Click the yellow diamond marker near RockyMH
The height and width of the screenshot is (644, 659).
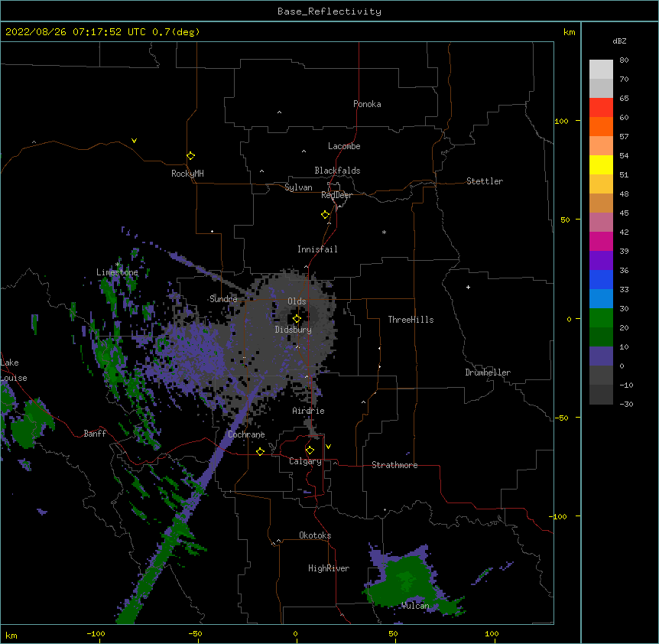190,155
